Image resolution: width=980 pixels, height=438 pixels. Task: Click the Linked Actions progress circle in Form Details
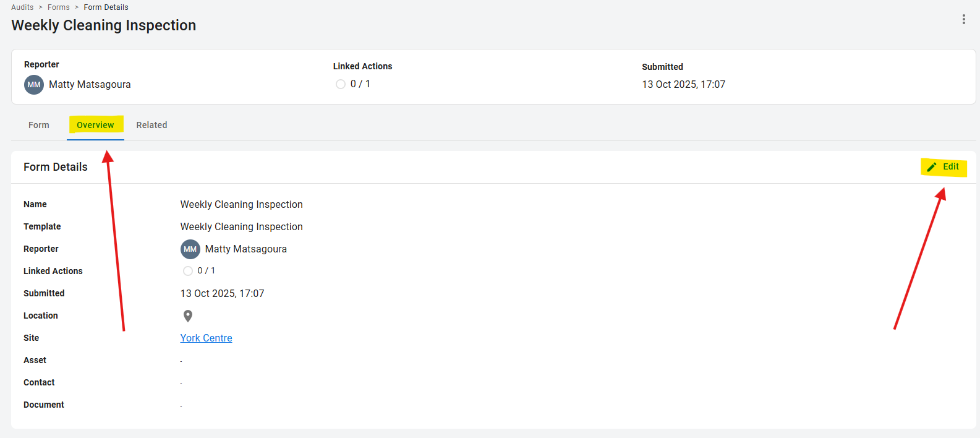[188, 271]
